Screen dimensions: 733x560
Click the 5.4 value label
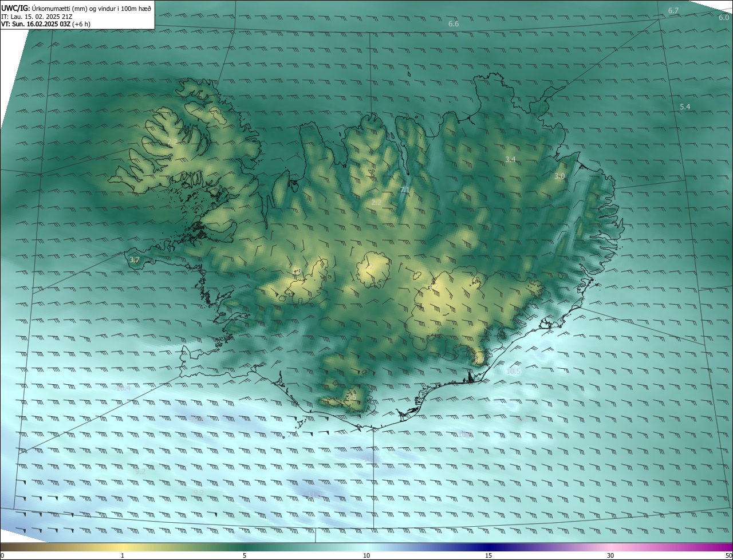pyautogui.click(x=685, y=107)
